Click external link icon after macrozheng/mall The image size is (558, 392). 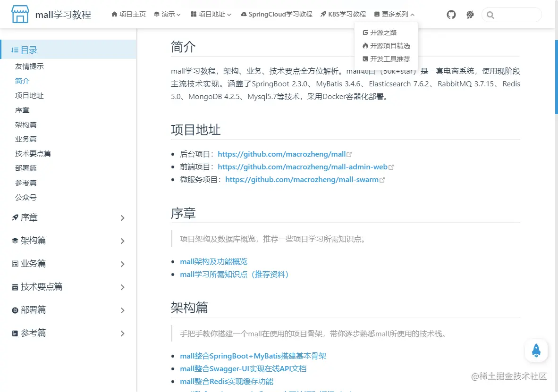pyautogui.click(x=349, y=154)
